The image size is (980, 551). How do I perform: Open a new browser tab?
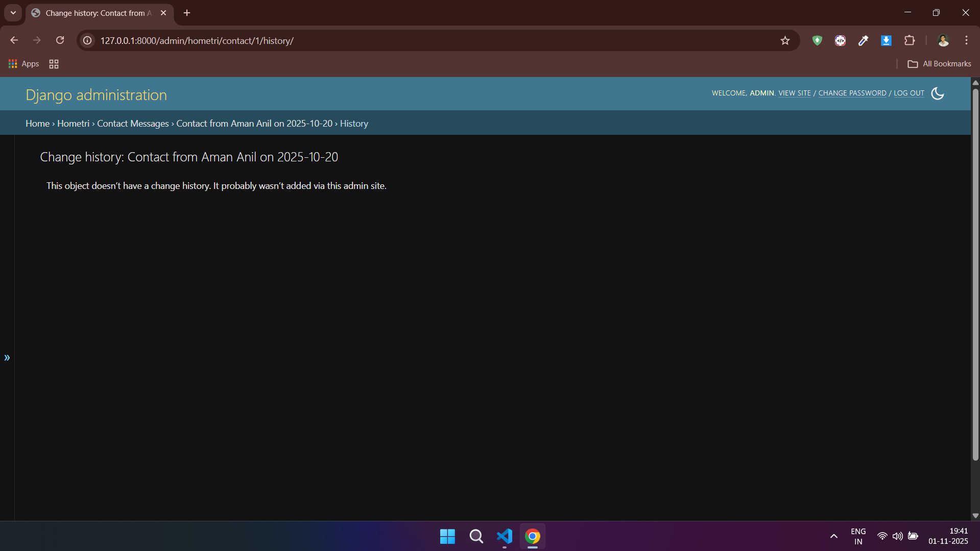(x=187, y=13)
